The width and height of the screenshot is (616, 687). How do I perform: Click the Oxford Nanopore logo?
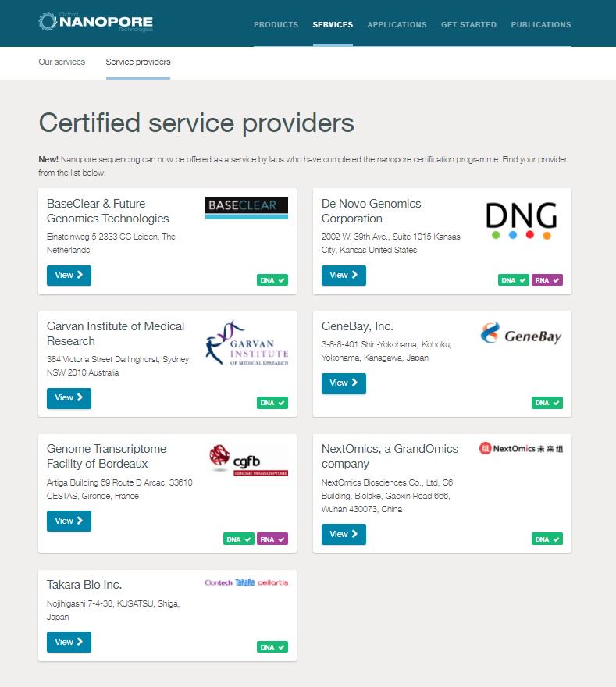[95, 22]
